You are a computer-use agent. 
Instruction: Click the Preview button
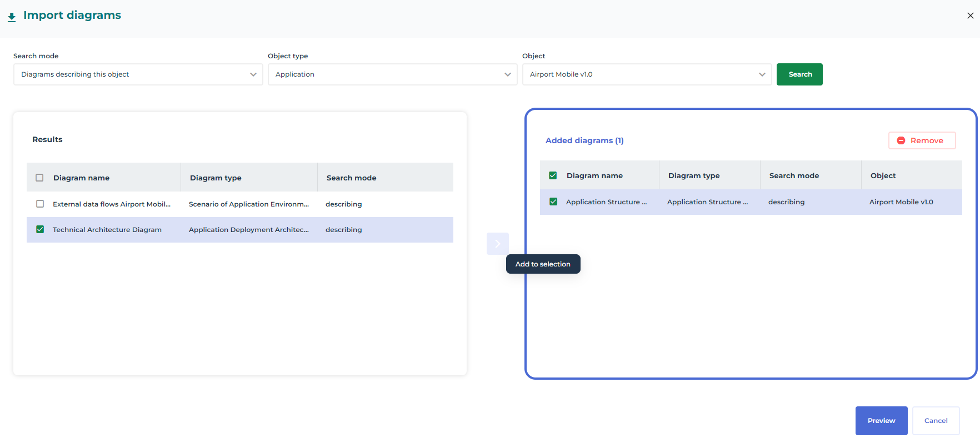tap(881, 421)
